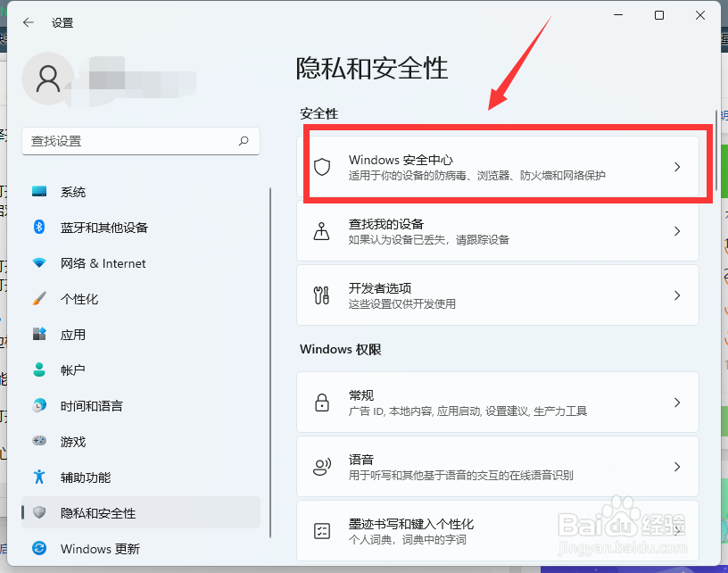The height and width of the screenshot is (573, 728).
Task: Click the Windows 权限 section heading
Action: point(340,349)
